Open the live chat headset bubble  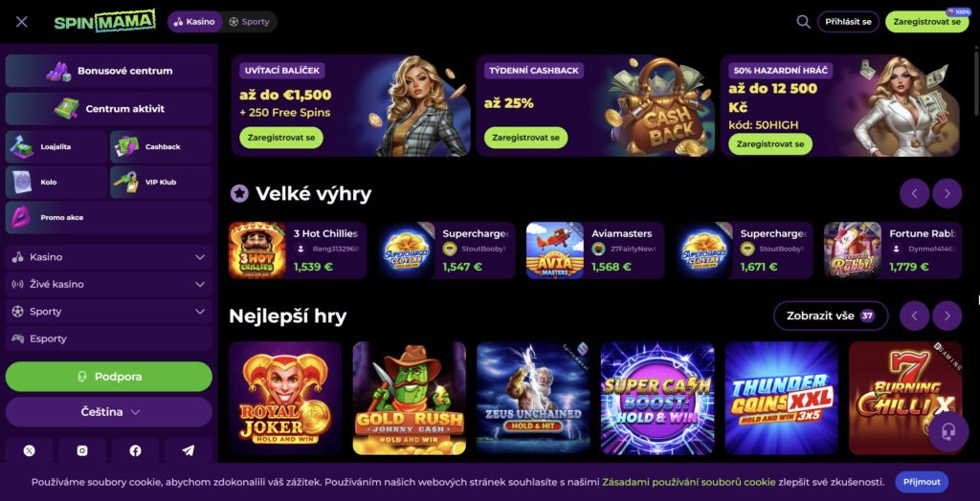click(x=948, y=431)
